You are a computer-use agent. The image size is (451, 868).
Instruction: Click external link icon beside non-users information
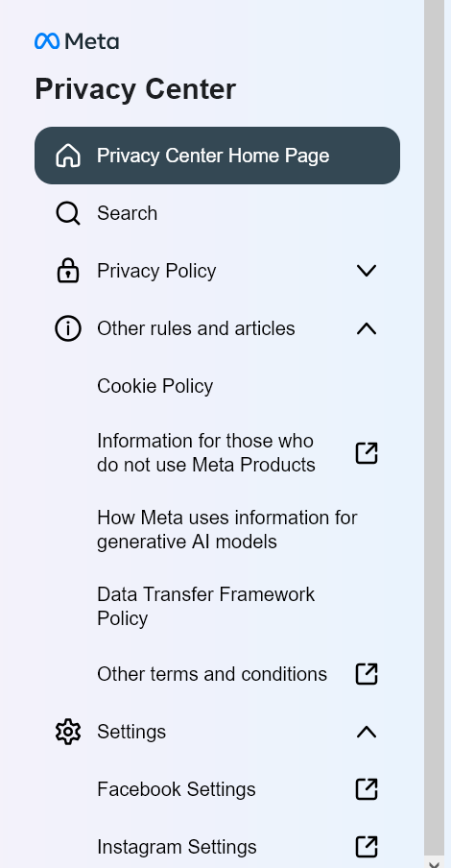[x=367, y=453]
